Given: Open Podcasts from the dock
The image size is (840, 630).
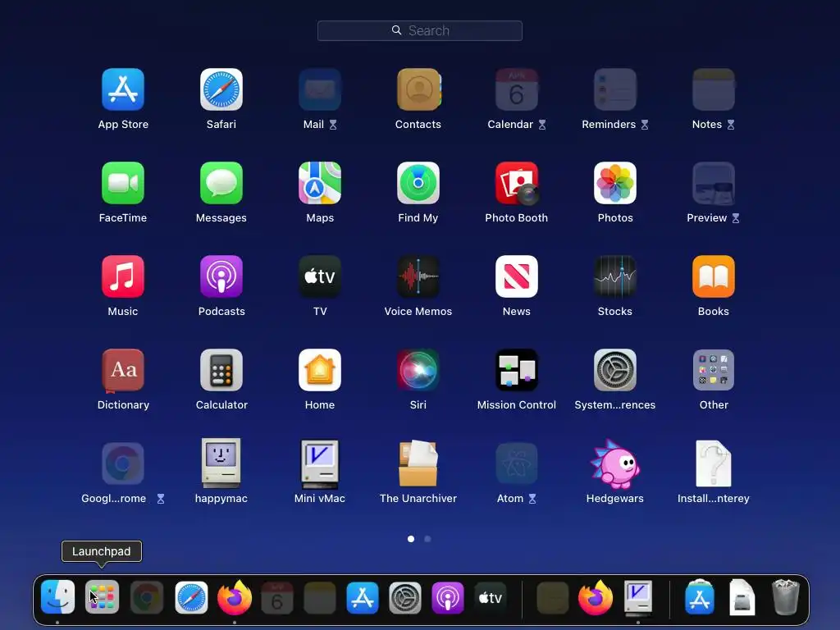Looking at the screenshot, I should (x=448, y=598).
